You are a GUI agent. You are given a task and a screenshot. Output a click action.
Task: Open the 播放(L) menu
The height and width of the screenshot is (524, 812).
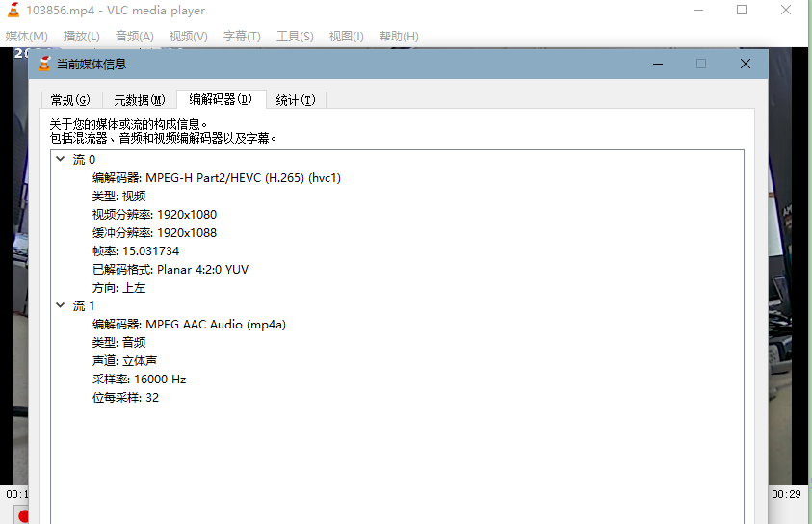(x=81, y=37)
